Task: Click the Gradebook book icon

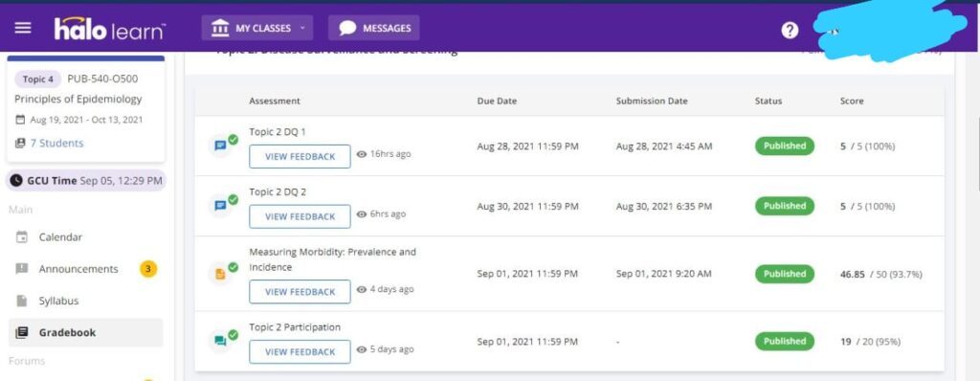Action: pos(22,333)
